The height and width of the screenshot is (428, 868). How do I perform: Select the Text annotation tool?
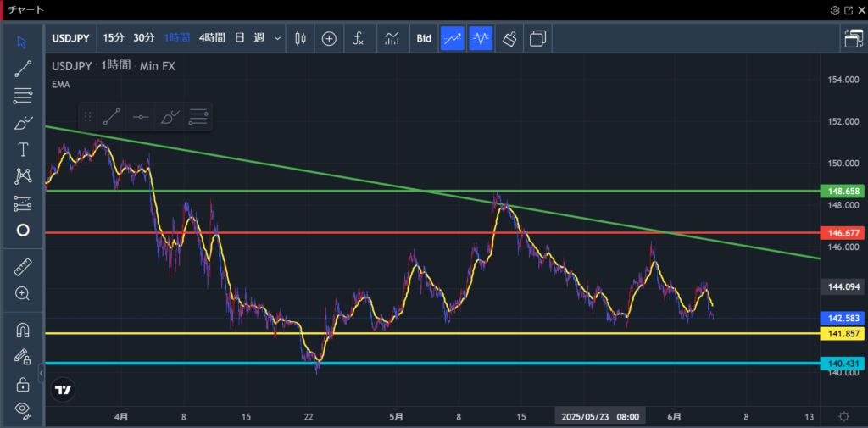(x=23, y=149)
